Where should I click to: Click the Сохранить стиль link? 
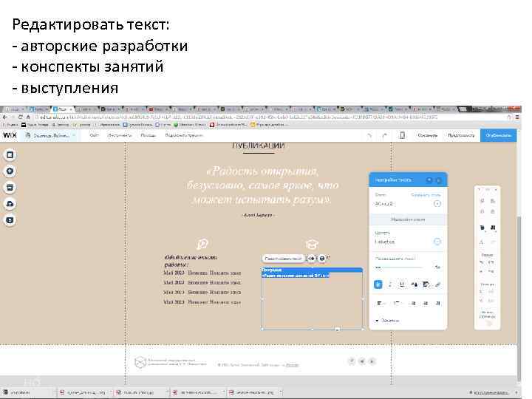coord(426,195)
